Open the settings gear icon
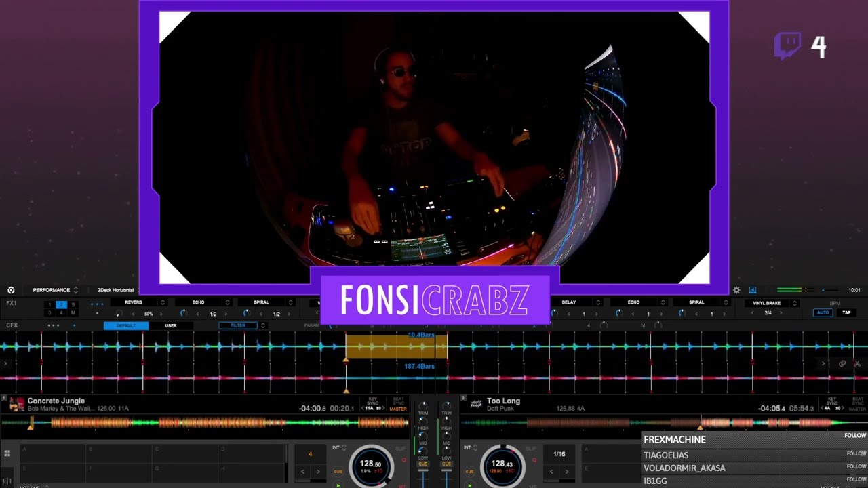This screenshot has width=868, height=488. tap(736, 290)
